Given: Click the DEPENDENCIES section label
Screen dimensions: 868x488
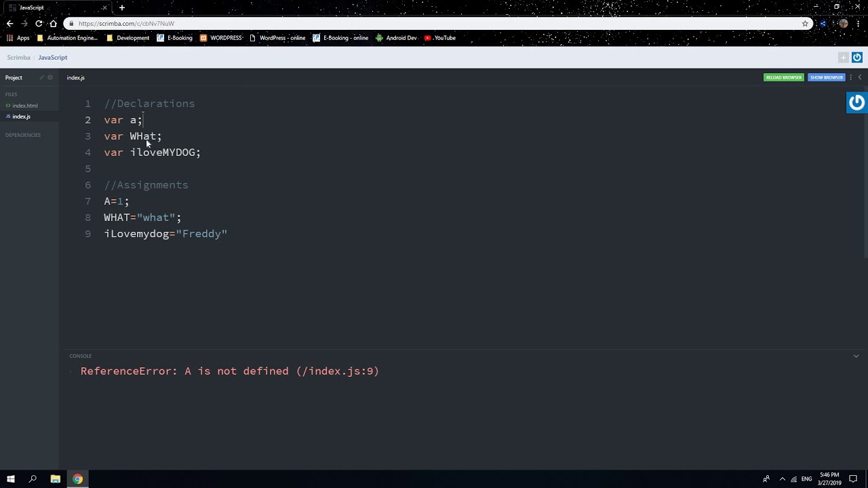Looking at the screenshot, I should pyautogui.click(x=23, y=135).
